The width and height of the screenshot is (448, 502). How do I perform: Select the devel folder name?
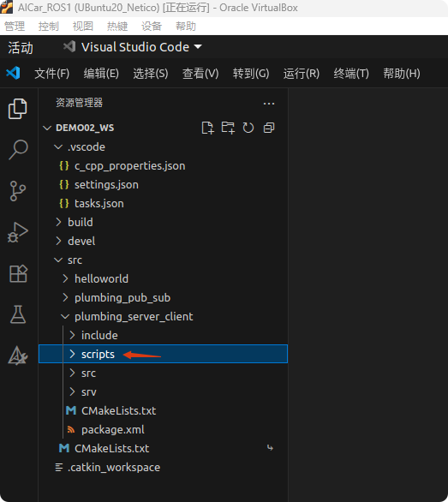click(x=81, y=241)
